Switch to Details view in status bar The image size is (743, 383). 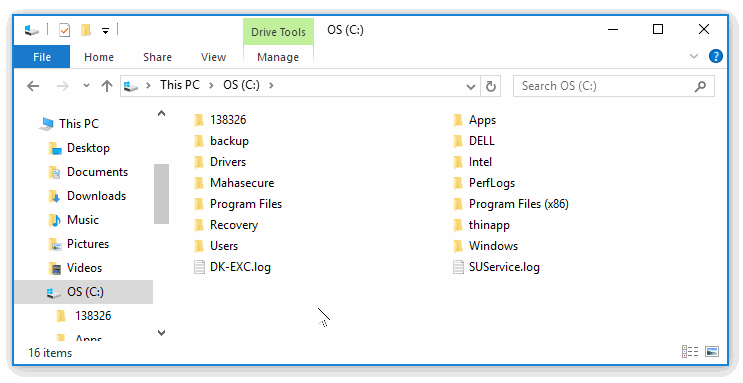[690, 352]
